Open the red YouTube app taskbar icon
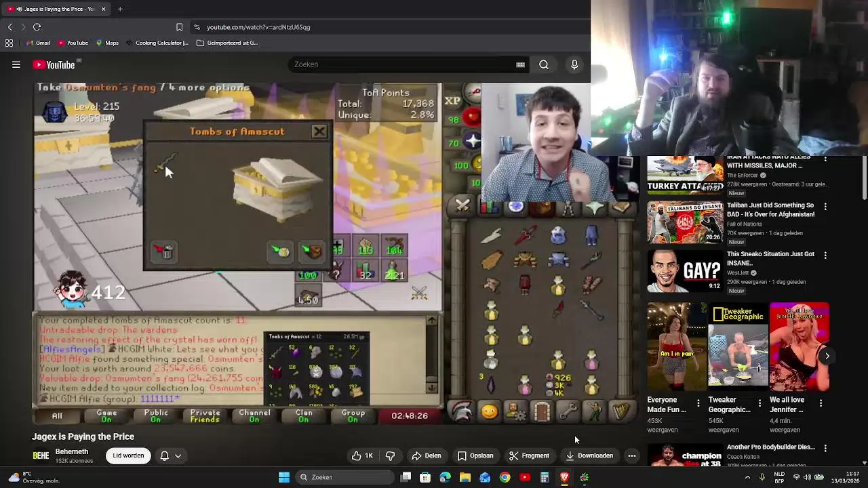Viewport: 868px width, 488px height. point(524,477)
